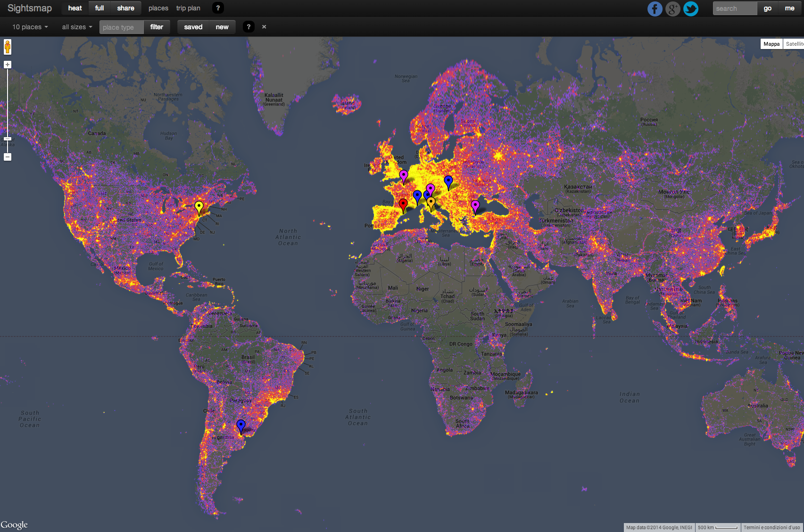The image size is (804, 532).
Task: Open the trip plan menu
Action: tap(188, 8)
